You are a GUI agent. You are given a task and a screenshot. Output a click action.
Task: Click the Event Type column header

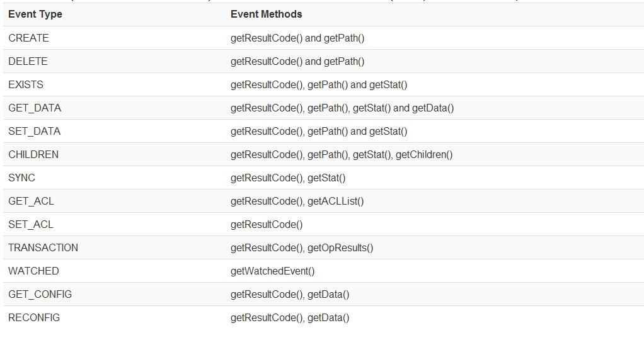35,14
